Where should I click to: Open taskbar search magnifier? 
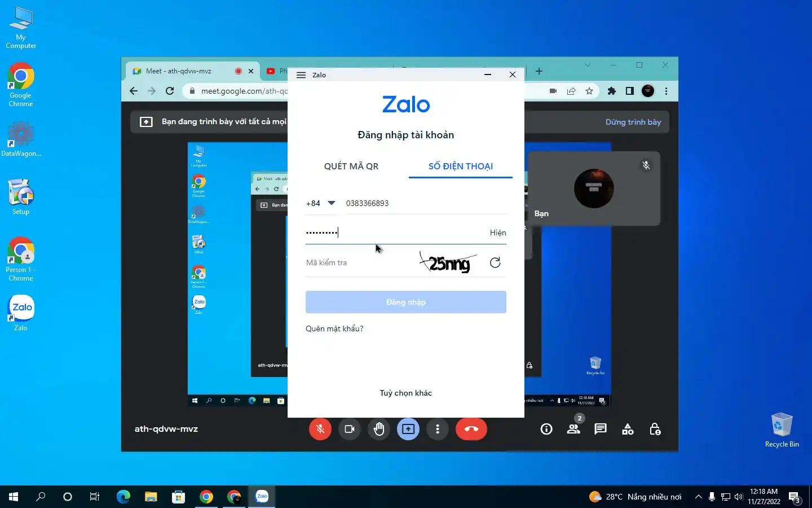[x=41, y=497]
